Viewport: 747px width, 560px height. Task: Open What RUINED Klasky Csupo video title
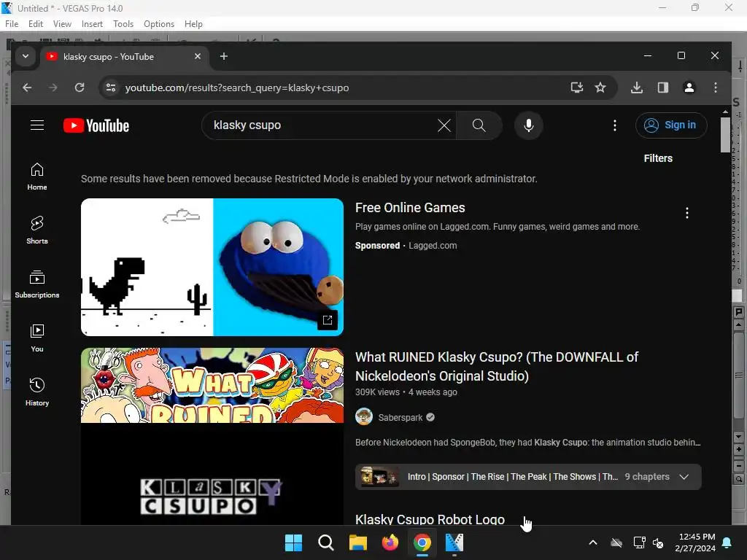(x=497, y=366)
